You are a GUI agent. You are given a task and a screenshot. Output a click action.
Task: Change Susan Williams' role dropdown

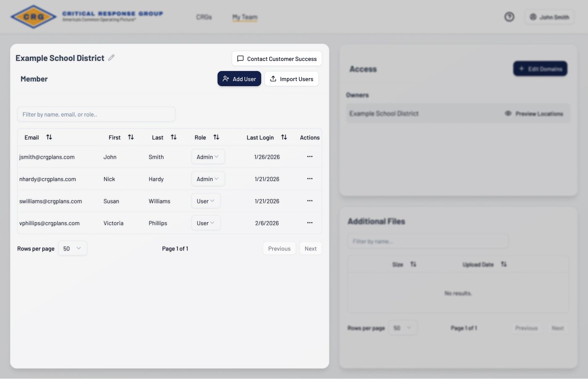click(x=206, y=201)
